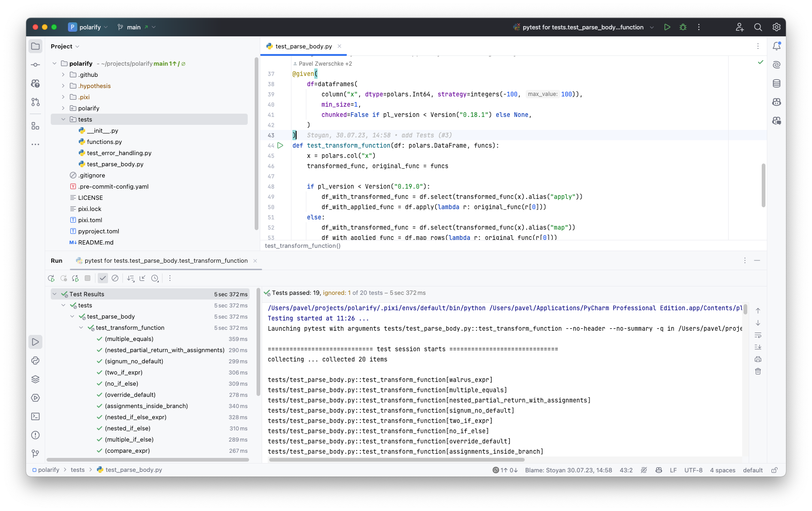
Task: Open the Notifications bell
Action: 777,46
